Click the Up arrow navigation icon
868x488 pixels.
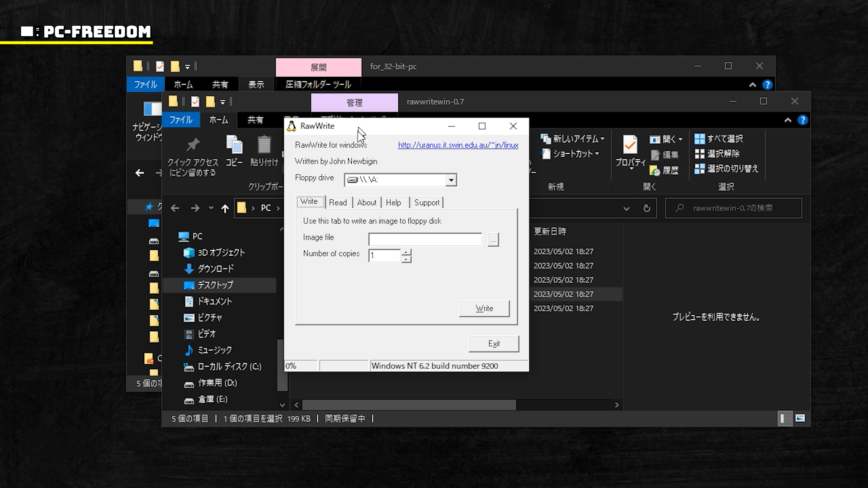point(225,208)
